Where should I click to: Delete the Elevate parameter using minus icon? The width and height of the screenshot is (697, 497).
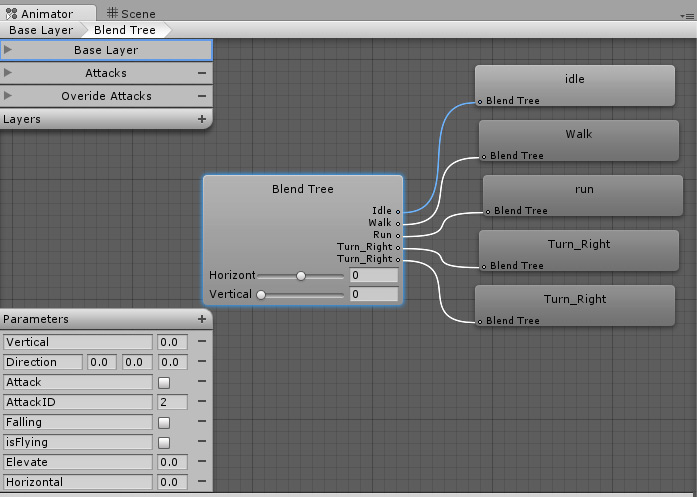tap(202, 462)
